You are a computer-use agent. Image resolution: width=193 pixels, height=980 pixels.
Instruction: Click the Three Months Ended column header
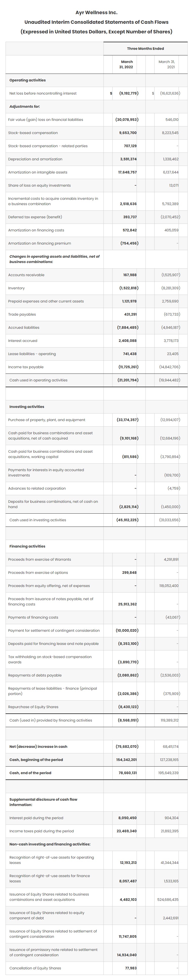tap(145, 49)
